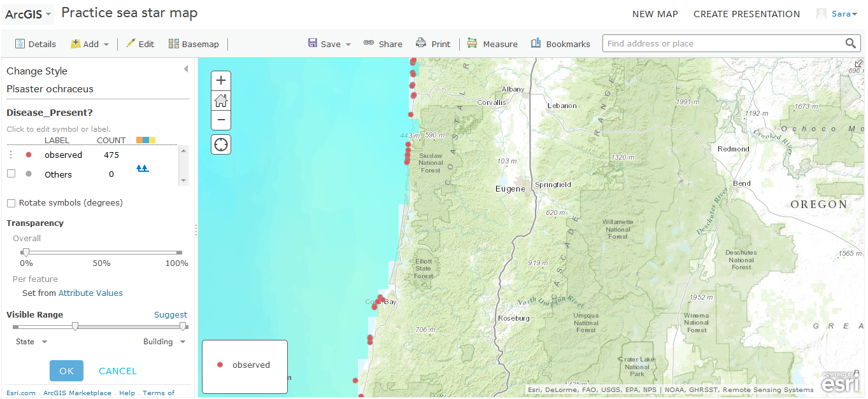This screenshot has height=399, width=868.
Task: Adjust the Overall transparency slider
Action: click(26, 252)
